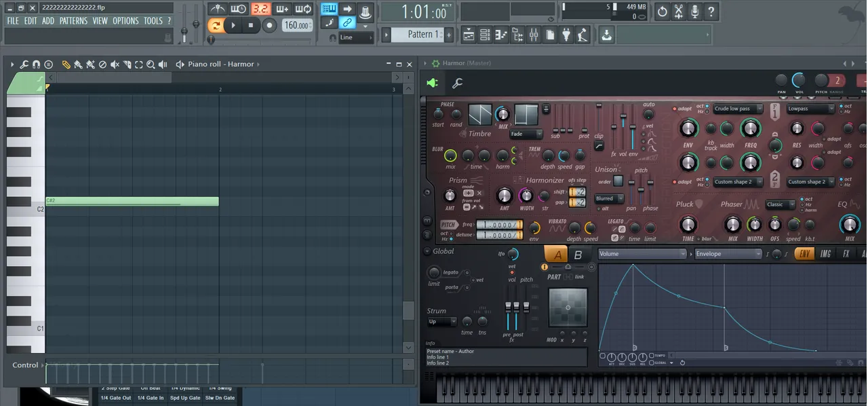Click the metronome icon in top toolbar
This screenshot has height=406, width=868.
[x=218, y=10]
